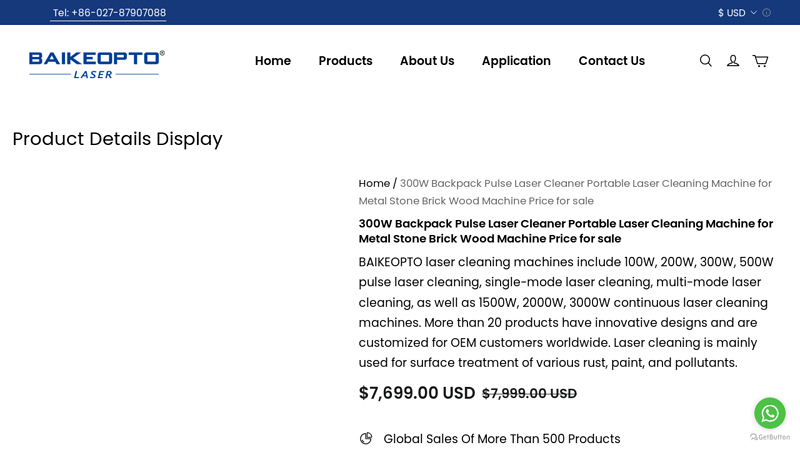Call the phone number +86-027-87907088
Viewport: 800px width, 450px height.
click(x=109, y=13)
